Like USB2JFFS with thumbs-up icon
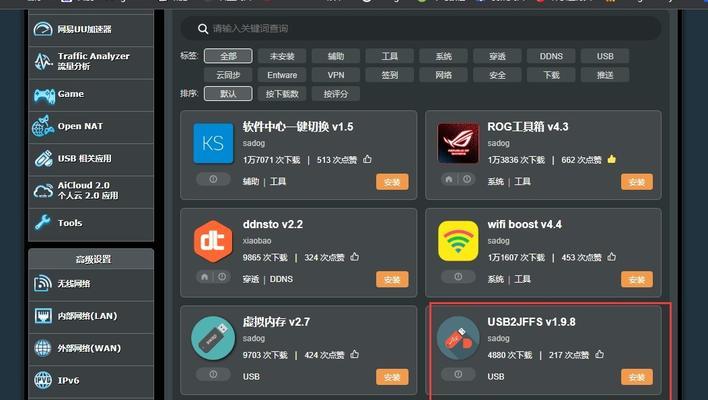Viewport: 708px width, 400px height. (599, 354)
